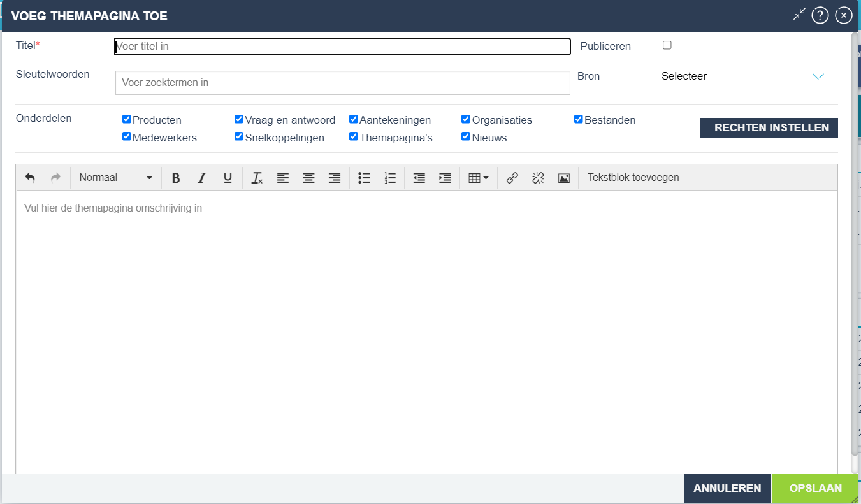The height and width of the screenshot is (504, 861).
Task: Click into the themapagina description editor area
Action: [x=426, y=331]
